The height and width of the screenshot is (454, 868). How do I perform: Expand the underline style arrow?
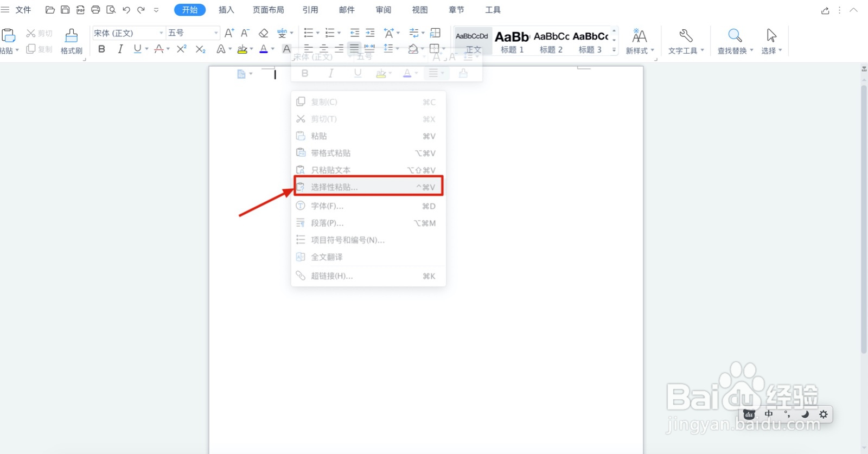(146, 49)
